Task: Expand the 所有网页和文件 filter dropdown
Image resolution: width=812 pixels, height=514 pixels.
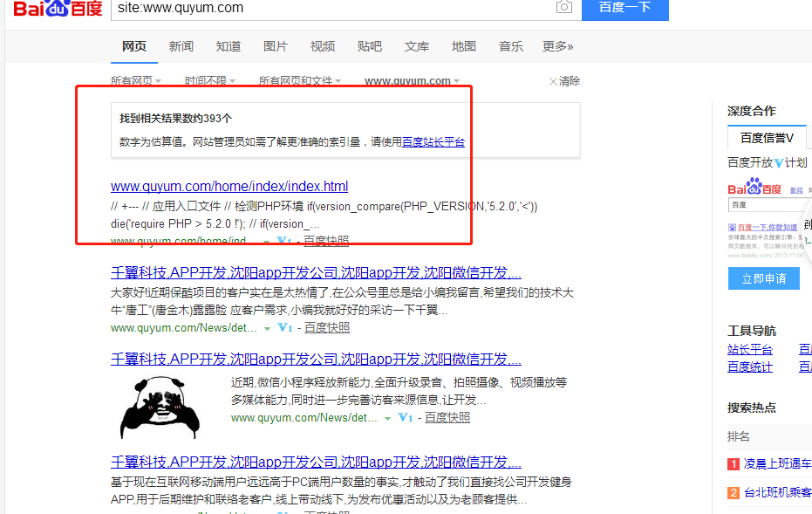Action: click(x=300, y=81)
